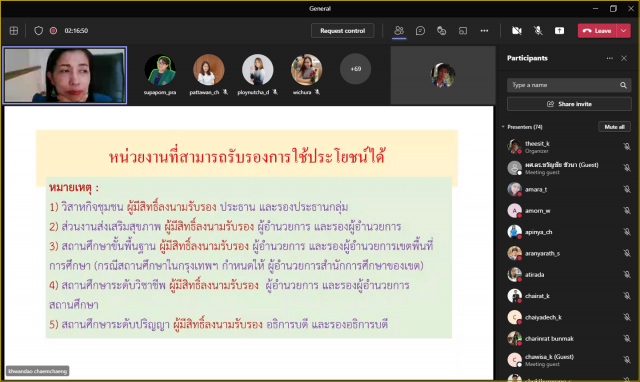This screenshot has height=382, width=640.
Task: Focus the Type a name search field
Action: [x=569, y=85]
